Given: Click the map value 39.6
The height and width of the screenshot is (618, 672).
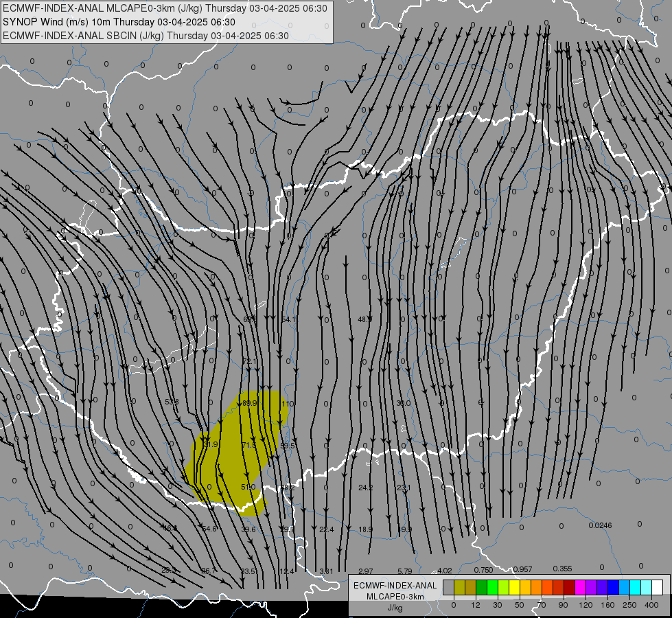Looking at the screenshot, I should point(248,529).
